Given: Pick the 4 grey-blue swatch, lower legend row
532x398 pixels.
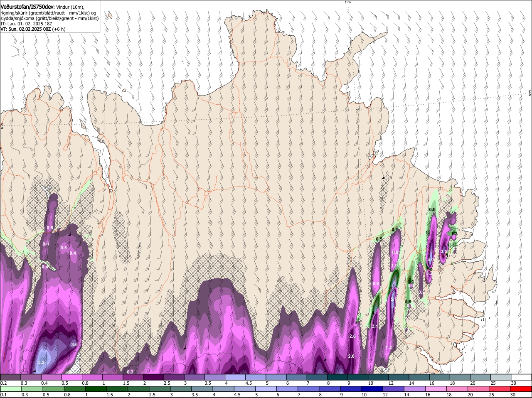Looking at the screenshot, I should point(223,389).
